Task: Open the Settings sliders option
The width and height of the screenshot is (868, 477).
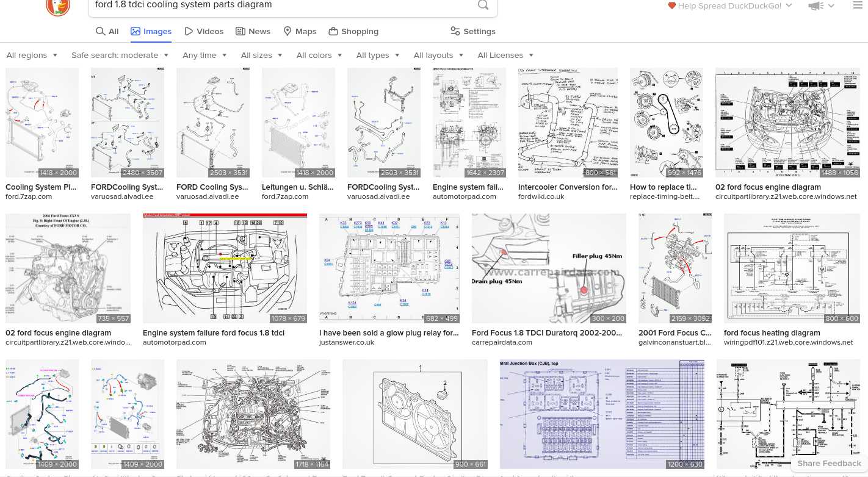Action: pos(472,31)
